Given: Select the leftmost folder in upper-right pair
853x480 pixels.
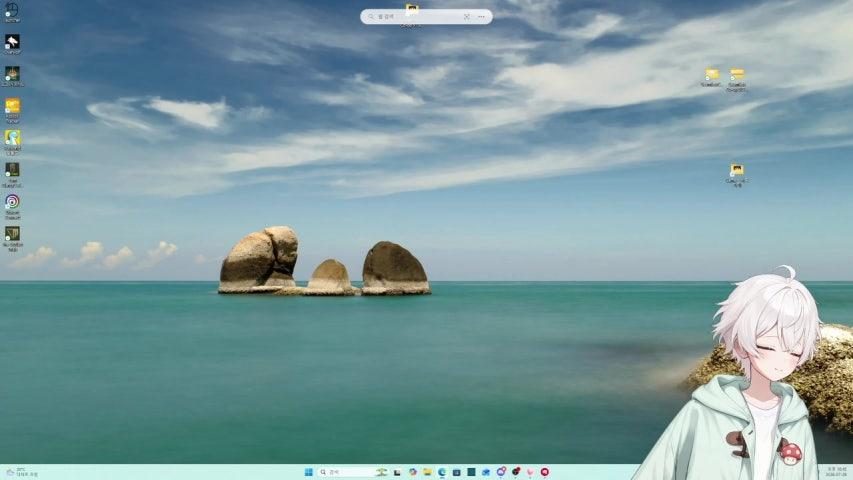Looking at the screenshot, I should pyautogui.click(x=712, y=77).
